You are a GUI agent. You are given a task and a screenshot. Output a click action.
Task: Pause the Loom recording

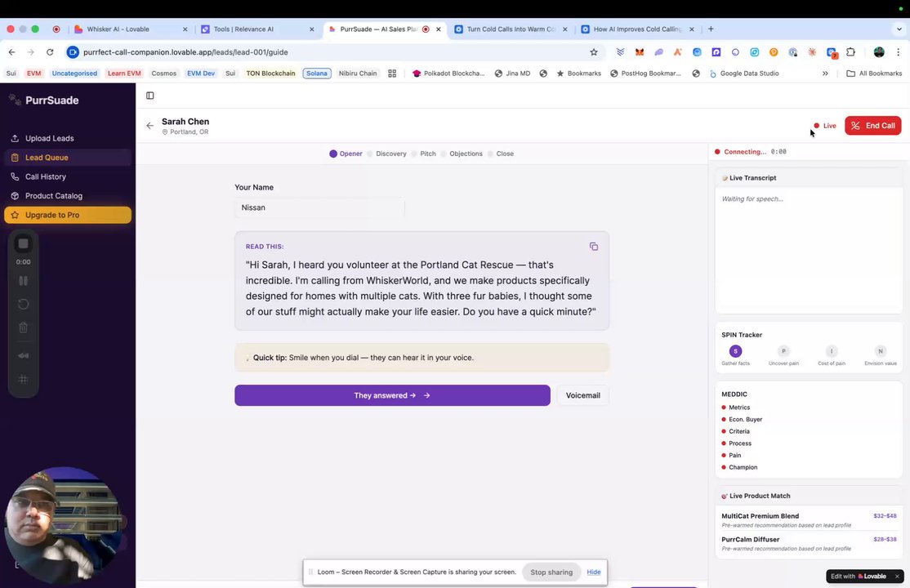(23, 281)
